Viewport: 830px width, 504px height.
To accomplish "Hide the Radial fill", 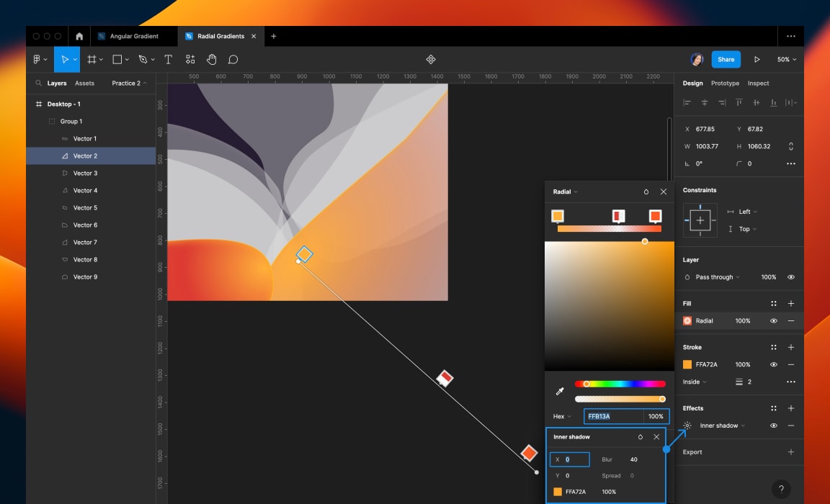I will [773, 320].
